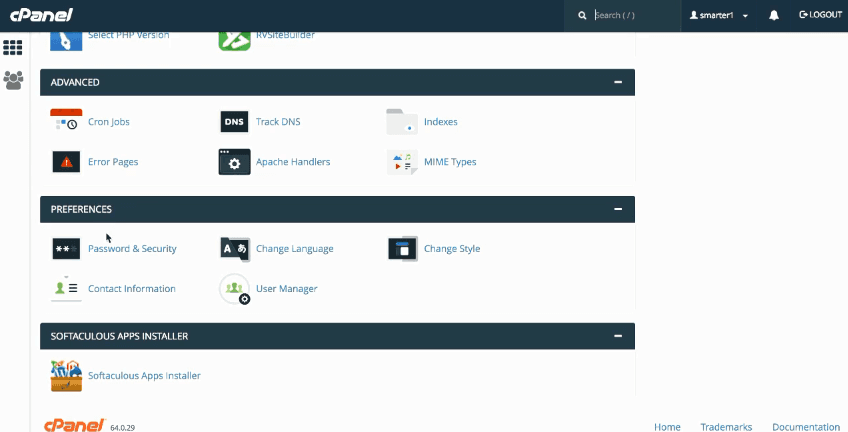Collapse the Preferences section
This screenshot has width=848, height=432.
click(618, 209)
